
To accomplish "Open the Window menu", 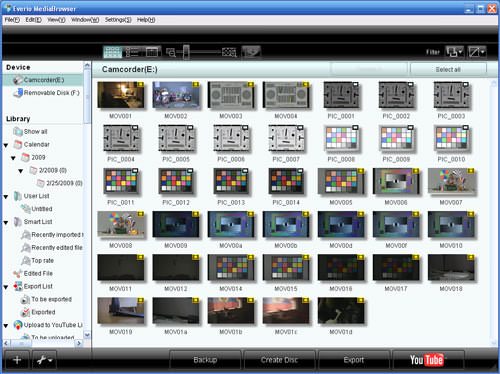I will 85,20.
